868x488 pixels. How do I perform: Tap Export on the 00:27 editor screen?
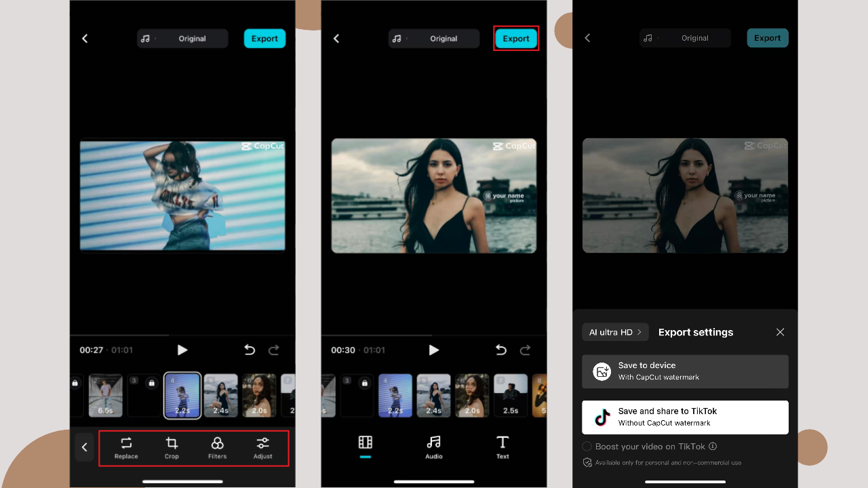click(x=264, y=39)
